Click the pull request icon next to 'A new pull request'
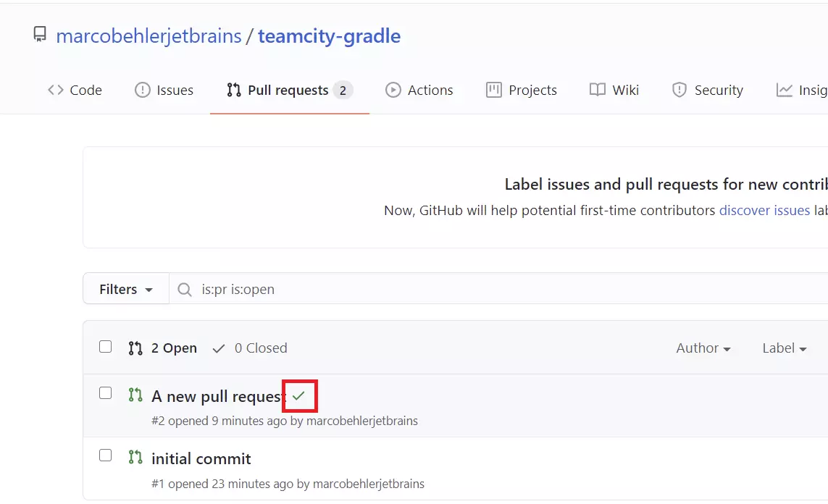This screenshot has height=504, width=828. coord(135,395)
